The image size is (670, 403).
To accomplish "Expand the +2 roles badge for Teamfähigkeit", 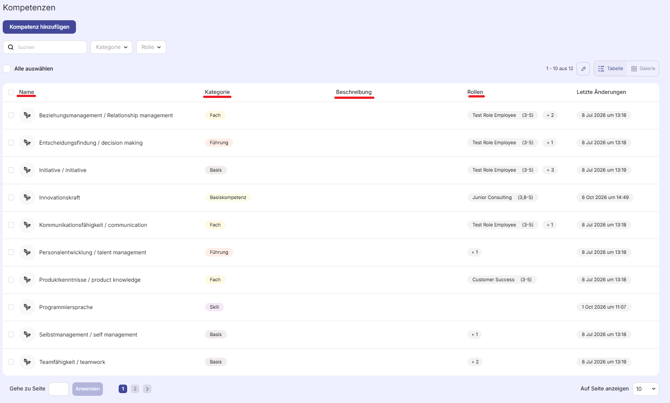I will 475,362.
